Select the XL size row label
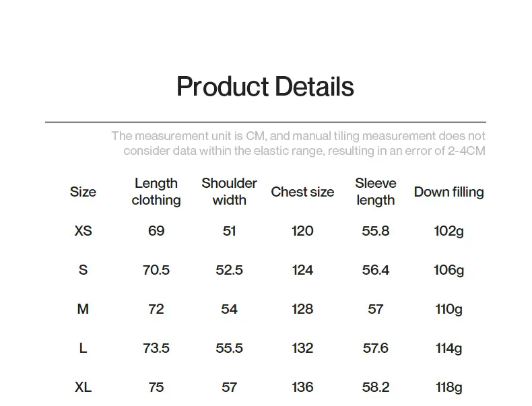 [x=83, y=387]
